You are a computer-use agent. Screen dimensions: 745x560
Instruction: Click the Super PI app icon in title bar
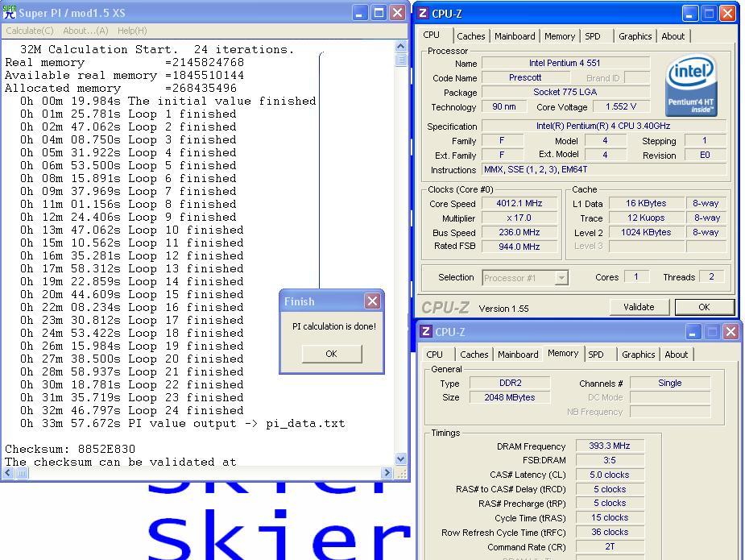10,12
